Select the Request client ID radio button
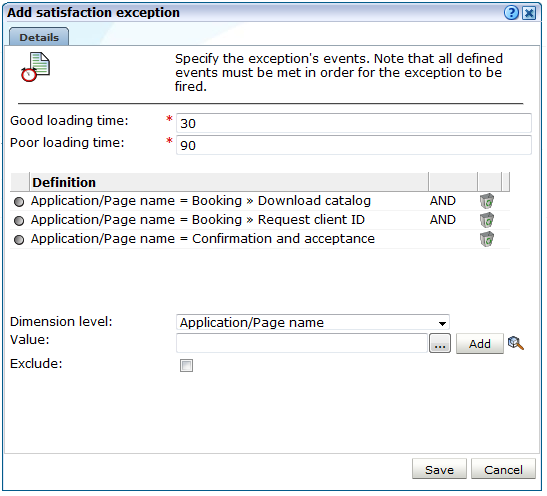547x496 pixels. click(x=19, y=221)
